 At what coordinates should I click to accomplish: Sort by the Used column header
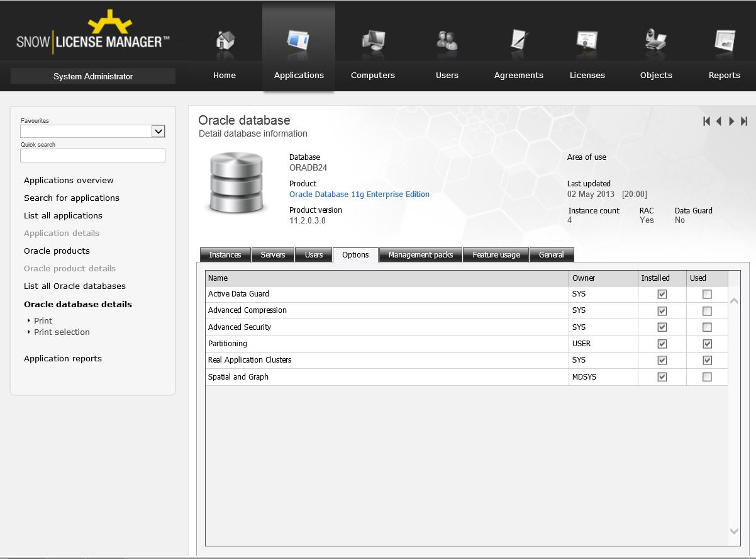(707, 278)
